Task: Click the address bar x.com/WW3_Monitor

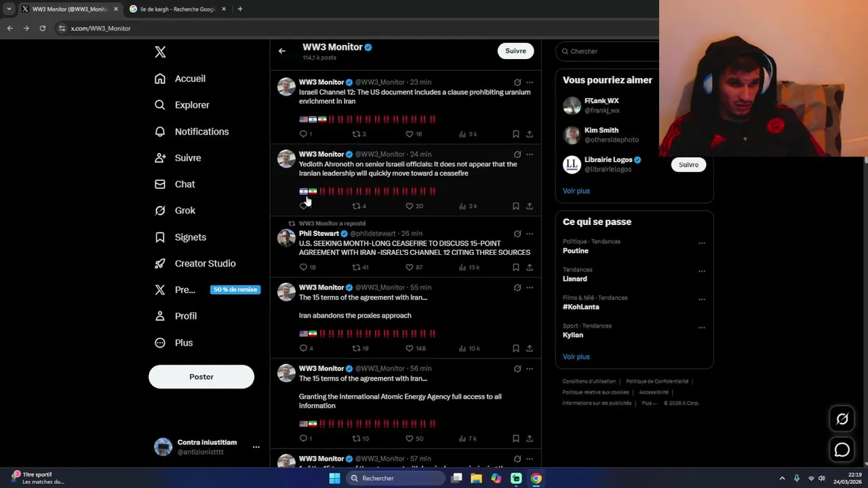Action: click(x=100, y=28)
